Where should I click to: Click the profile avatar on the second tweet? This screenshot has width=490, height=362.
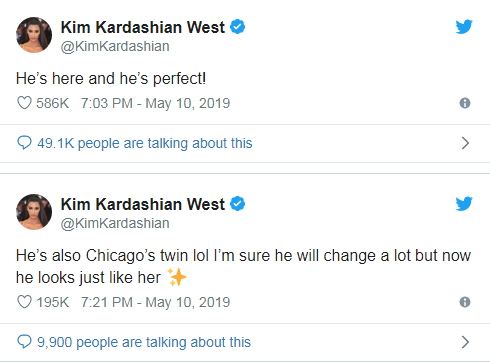point(34,212)
